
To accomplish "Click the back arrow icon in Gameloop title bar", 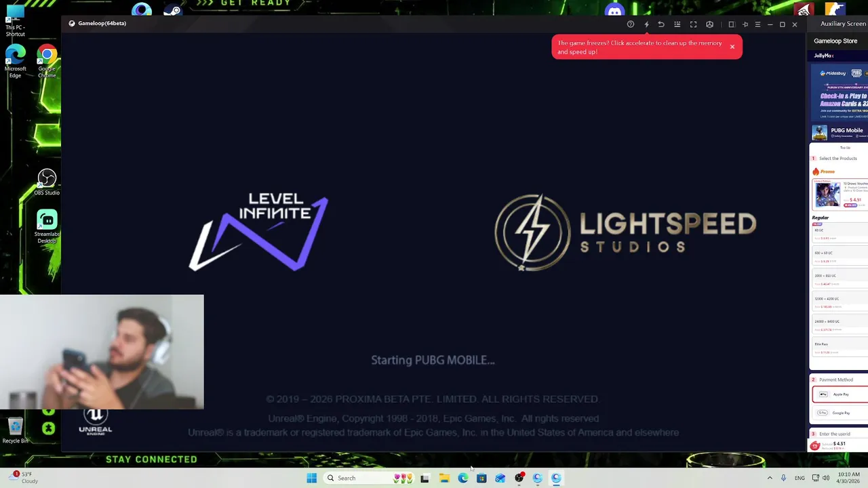I will (x=661, y=24).
